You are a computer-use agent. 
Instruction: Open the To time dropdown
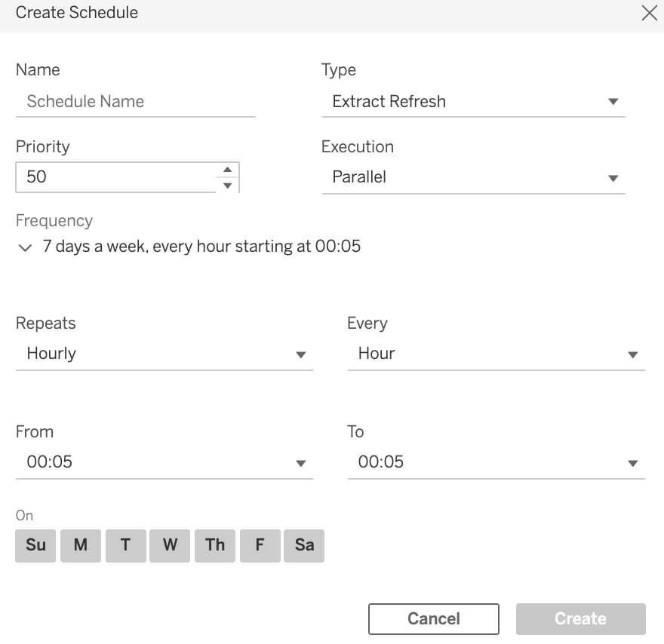tap(496, 462)
